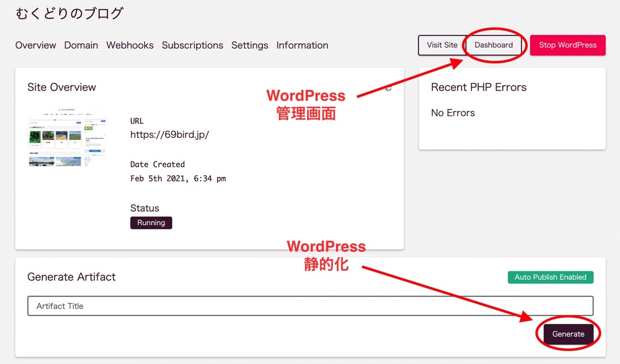The height and width of the screenshot is (364, 620).
Task: Click the Date Created label
Action: tap(157, 165)
